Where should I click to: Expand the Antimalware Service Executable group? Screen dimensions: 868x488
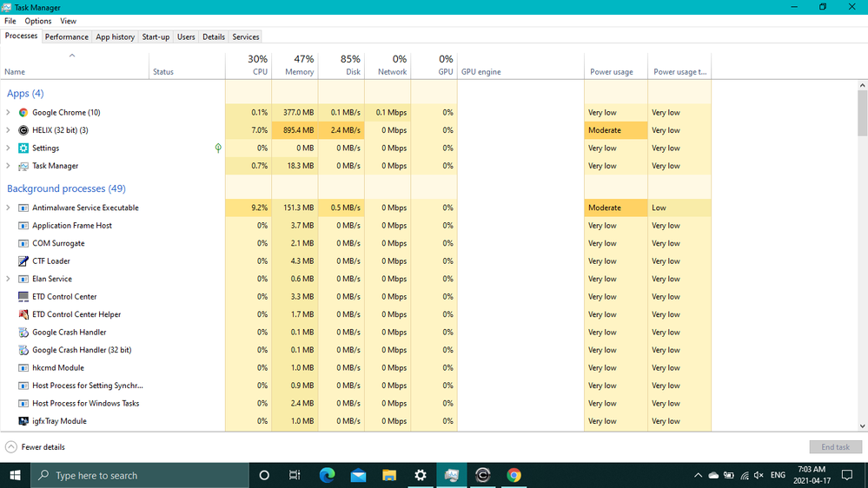coord(8,208)
